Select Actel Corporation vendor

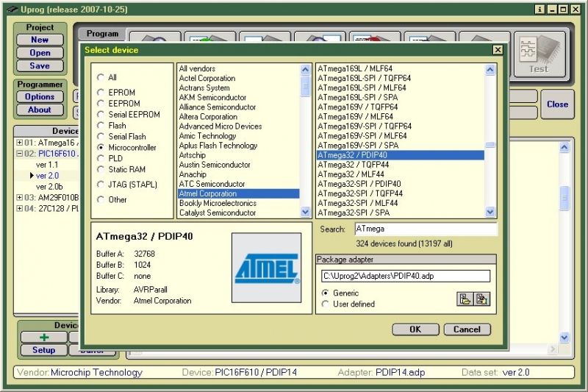click(238, 79)
